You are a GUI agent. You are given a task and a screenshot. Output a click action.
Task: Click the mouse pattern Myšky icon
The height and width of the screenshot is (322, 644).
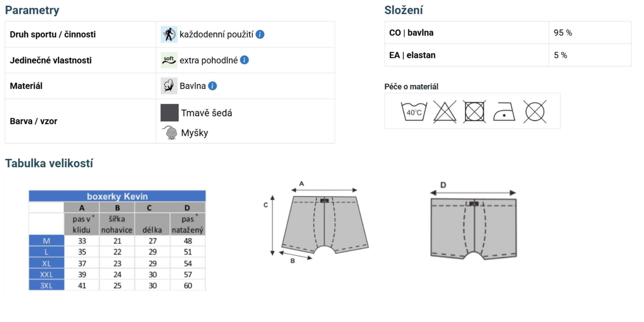click(169, 133)
